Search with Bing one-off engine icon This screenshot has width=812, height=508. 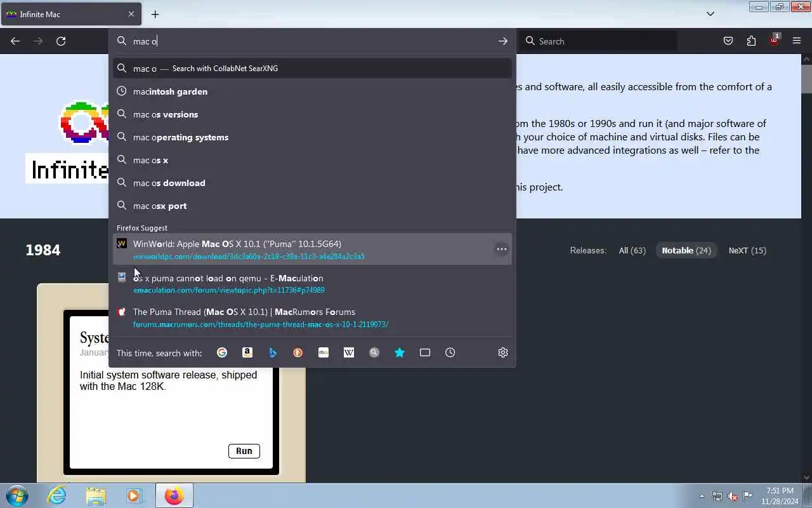[273, 352]
